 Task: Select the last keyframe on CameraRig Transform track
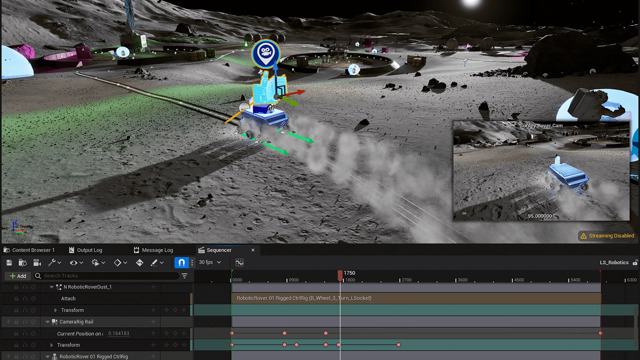coord(398,345)
